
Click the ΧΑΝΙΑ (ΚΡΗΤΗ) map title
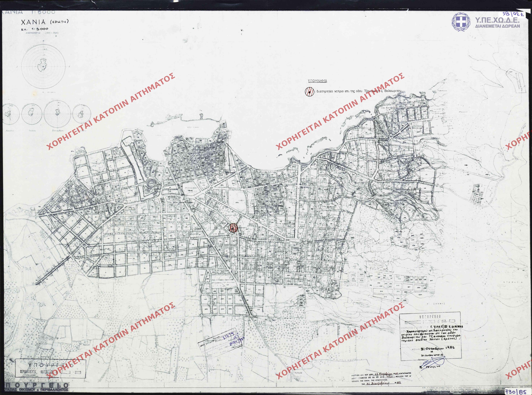click(45, 22)
